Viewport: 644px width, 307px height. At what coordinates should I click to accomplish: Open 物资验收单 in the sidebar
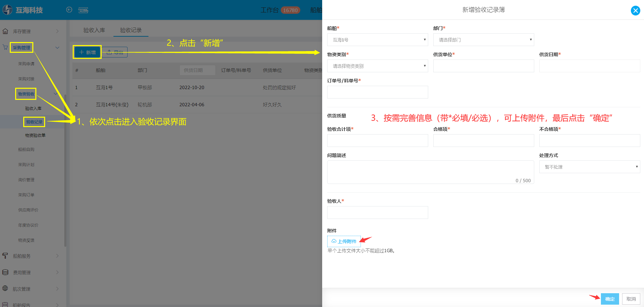point(35,135)
